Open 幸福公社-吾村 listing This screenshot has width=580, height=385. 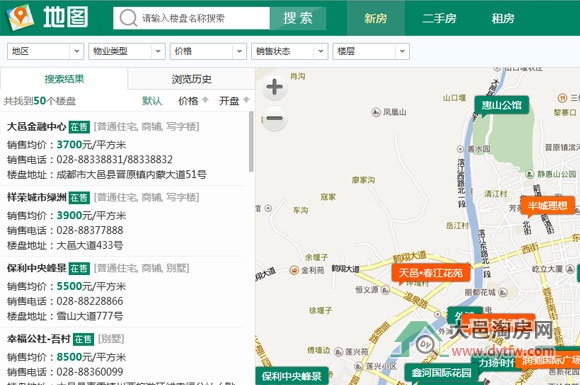pos(39,339)
